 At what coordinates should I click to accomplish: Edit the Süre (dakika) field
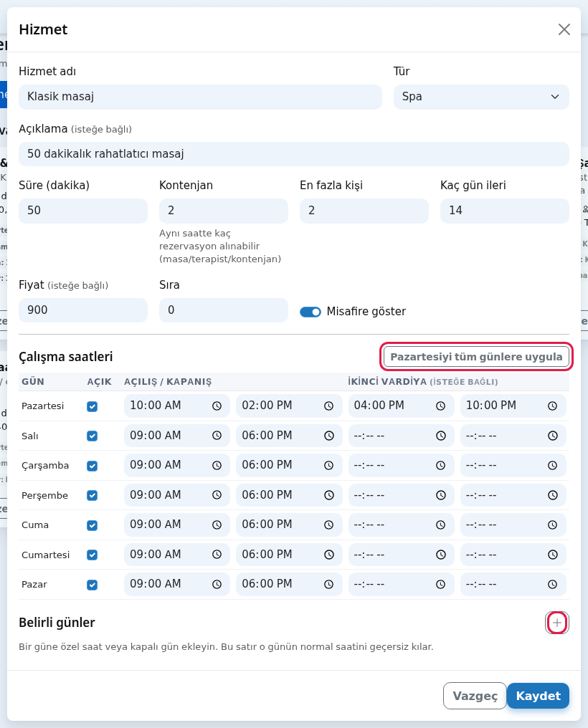83,211
